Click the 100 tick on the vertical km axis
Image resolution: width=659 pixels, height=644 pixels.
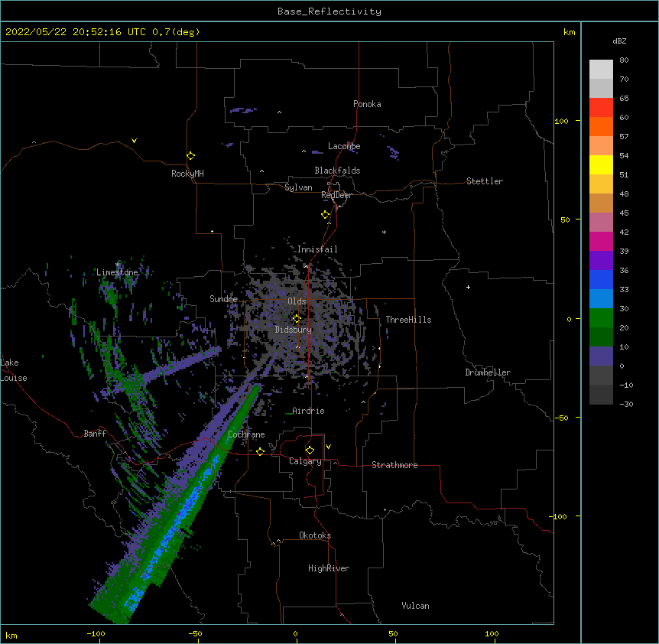click(561, 121)
